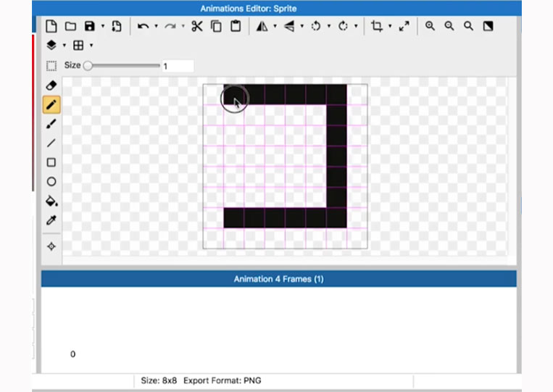Select the Eyedropper color picker tool
The image size is (553, 392).
(51, 220)
